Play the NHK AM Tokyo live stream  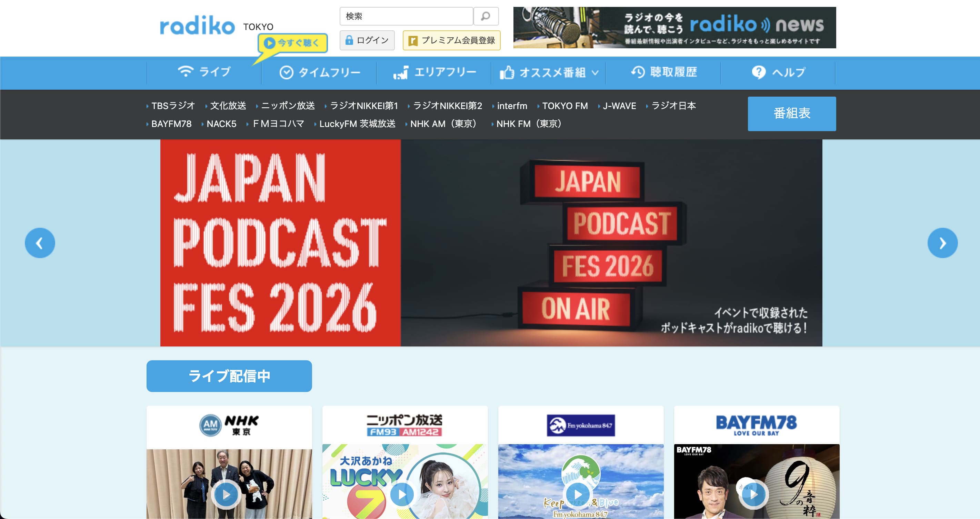(x=226, y=494)
